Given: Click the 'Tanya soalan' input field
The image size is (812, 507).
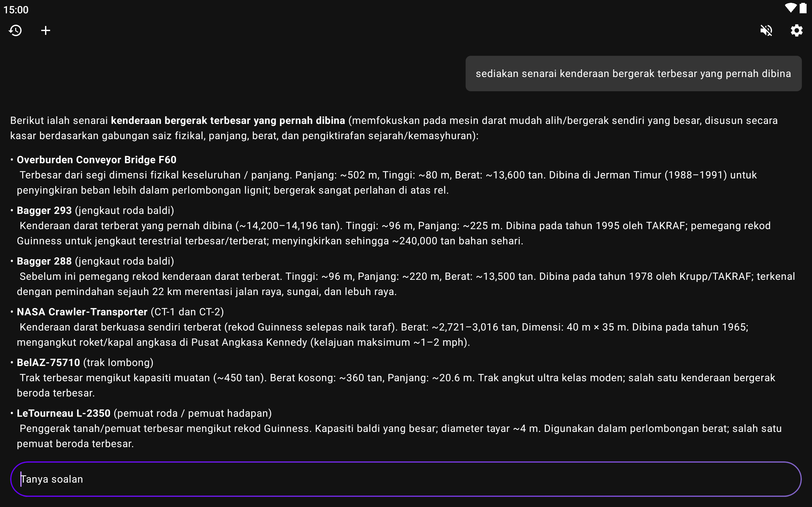Looking at the screenshot, I should [x=405, y=479].
